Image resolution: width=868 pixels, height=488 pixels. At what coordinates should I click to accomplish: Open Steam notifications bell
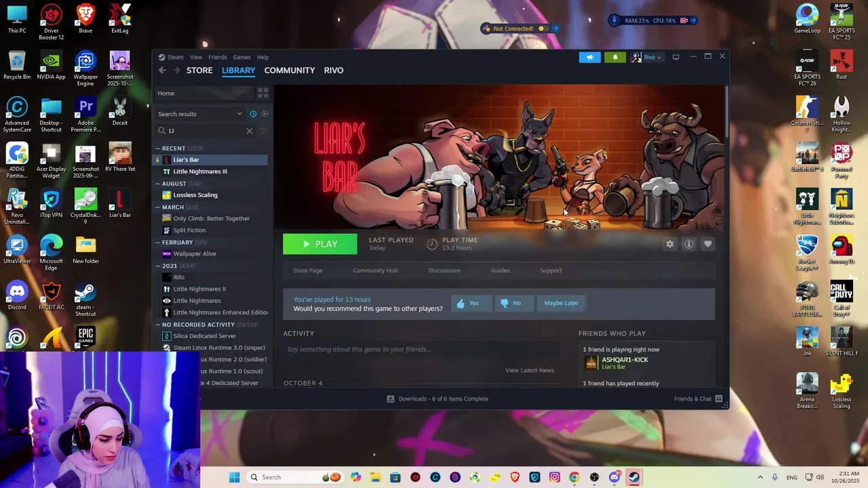tap(615, 57)
